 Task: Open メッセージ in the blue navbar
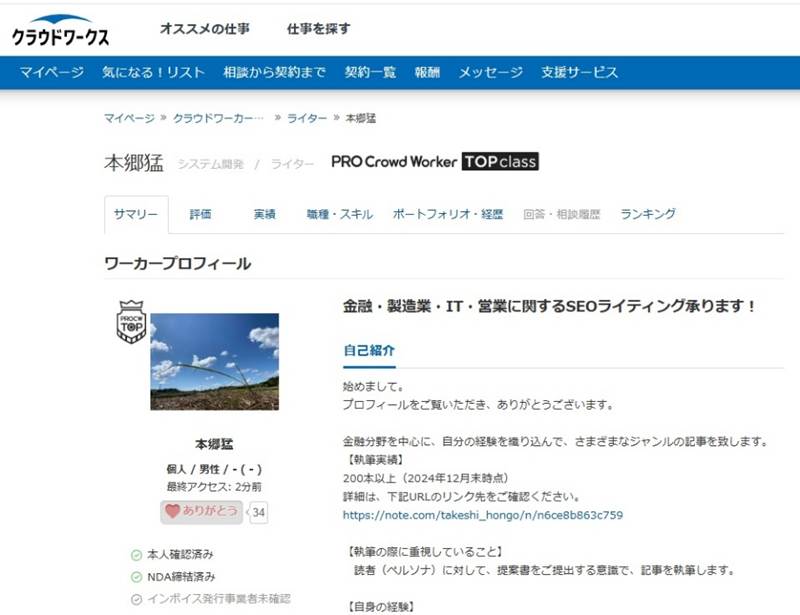click(490, 72)
